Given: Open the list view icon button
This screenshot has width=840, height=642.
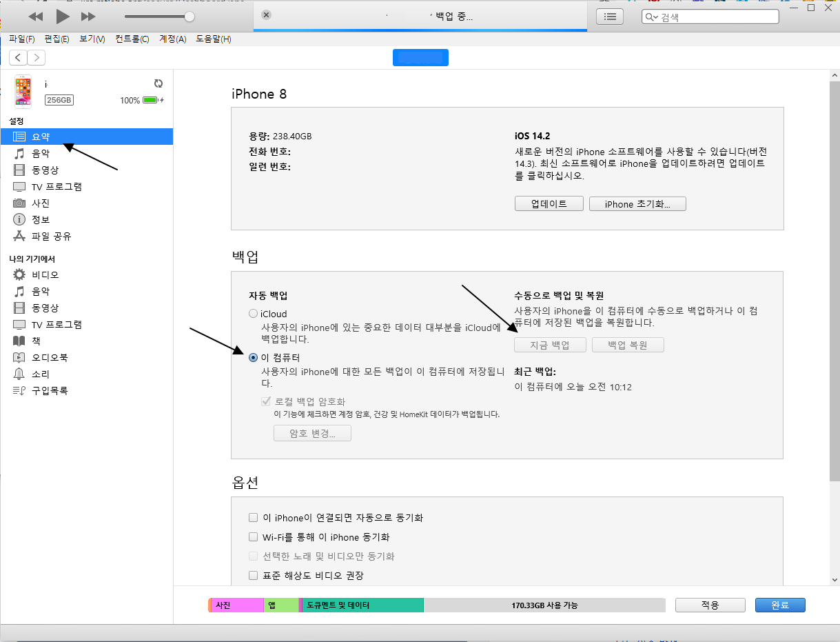Looking at the screenshot, I should point(609,17).
